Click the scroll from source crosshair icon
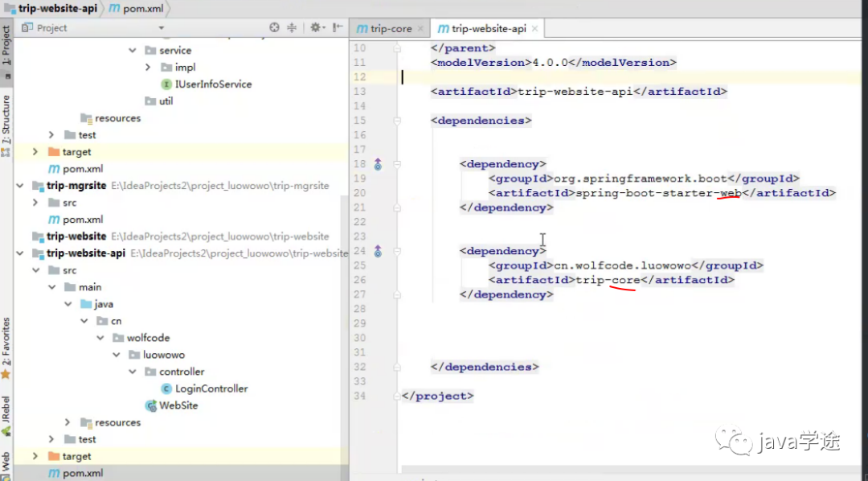The height and width of the screenshot is (481, 868). tap(274, 27)
